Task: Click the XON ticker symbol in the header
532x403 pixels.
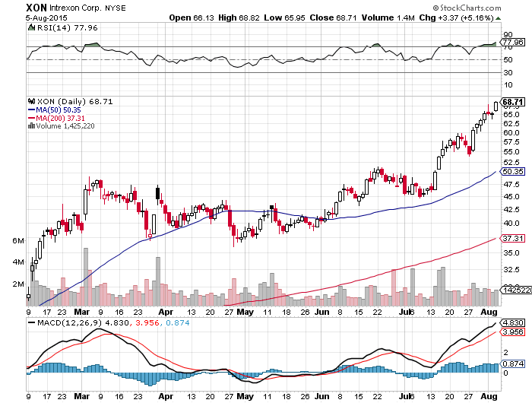Action: (x=36, y=8)
